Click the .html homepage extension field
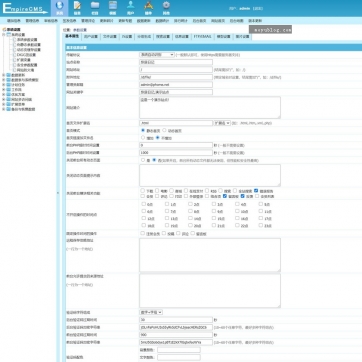The height and width of the screenshot is (362, 362). tap(176, 123)
